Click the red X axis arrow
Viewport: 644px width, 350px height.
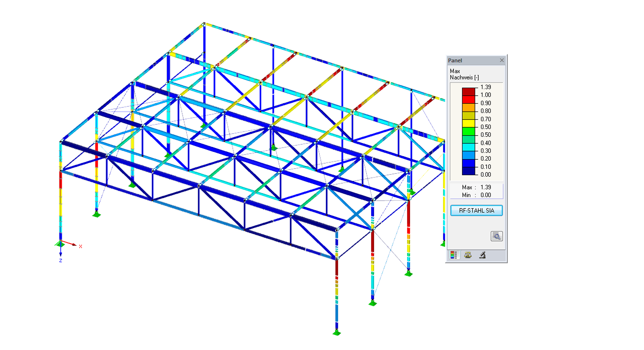click(74, 244)
